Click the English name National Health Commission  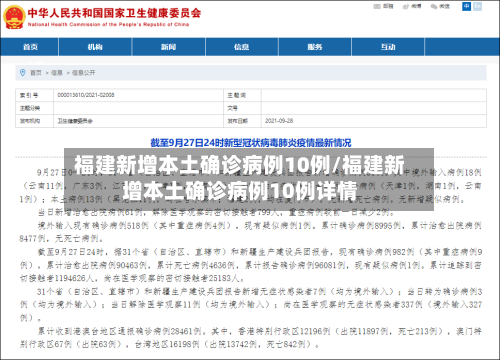(x=108, y=24)
